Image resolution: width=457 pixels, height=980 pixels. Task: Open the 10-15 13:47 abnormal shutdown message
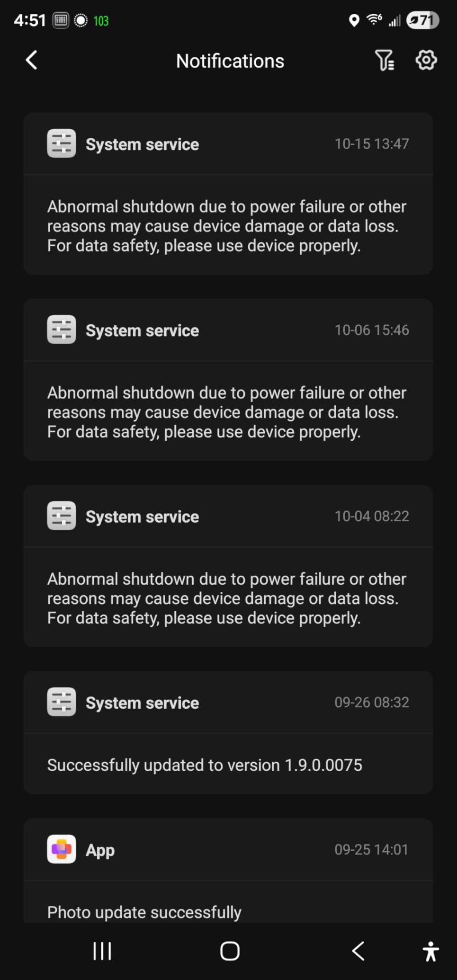pyautogui.click(x=228, y=225)
